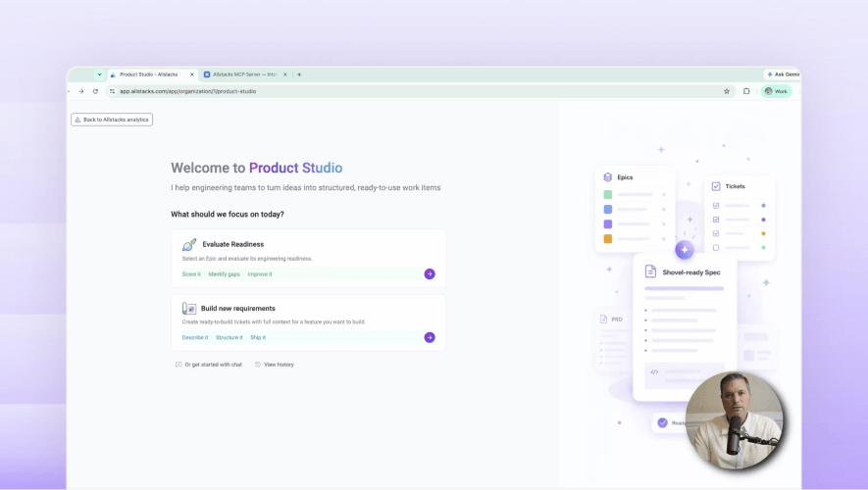Click the purple sparkle circle icon
This screenshot has height=490, width=868.
pyautogui.click(x=685, y=250)
